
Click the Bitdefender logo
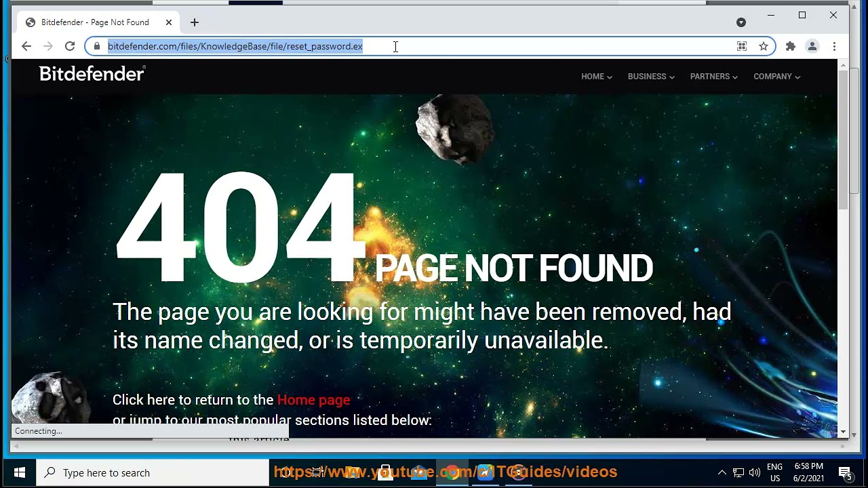[x=92, y=74]
